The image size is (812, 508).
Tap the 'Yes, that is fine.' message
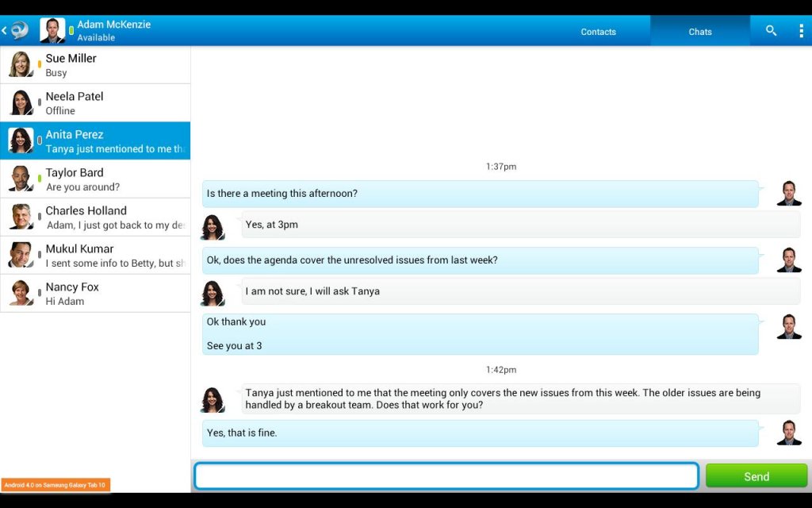click(x=481, y=433)
